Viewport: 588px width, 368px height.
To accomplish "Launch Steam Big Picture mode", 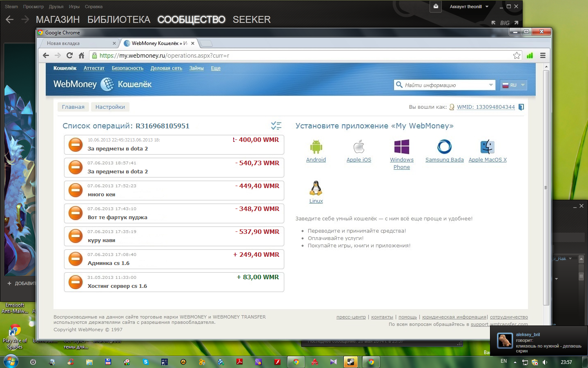I will [x=505, y=23].
